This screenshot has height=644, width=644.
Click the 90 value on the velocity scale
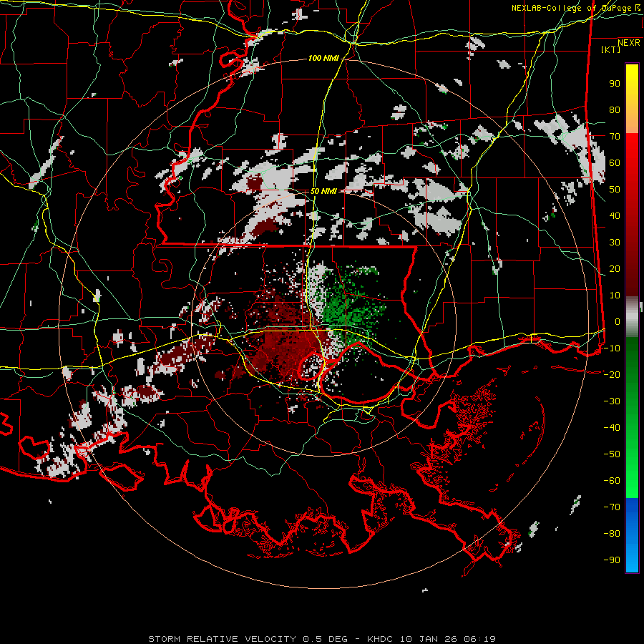pyautogui.click(x=615, y=84)
